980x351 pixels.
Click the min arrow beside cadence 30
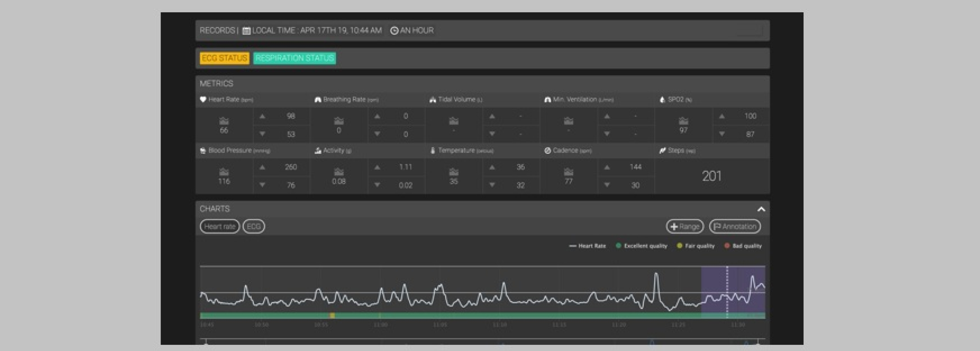(x=607, y=185)
